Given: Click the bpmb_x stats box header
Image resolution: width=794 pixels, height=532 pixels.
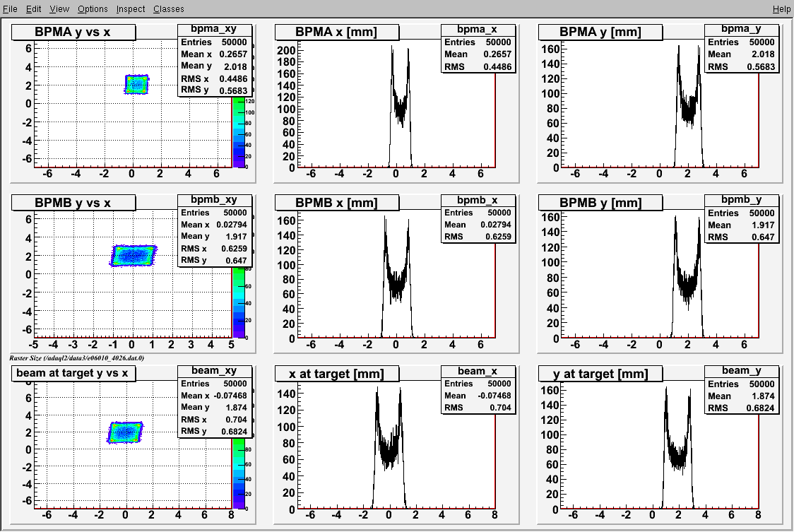Looking at the screenshot, I should coord(478,200).
